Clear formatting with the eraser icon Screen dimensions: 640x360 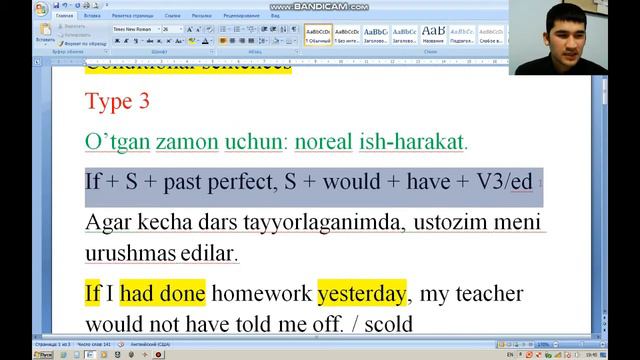[209, 29]
